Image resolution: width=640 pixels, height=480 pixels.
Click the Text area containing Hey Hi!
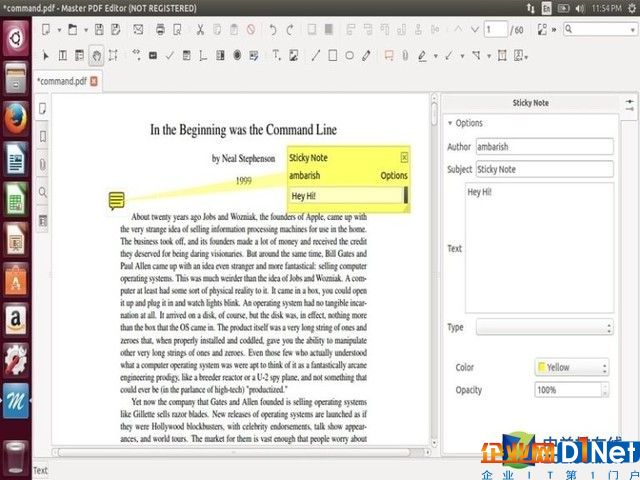pyautogui.click(x=539, y=248)
